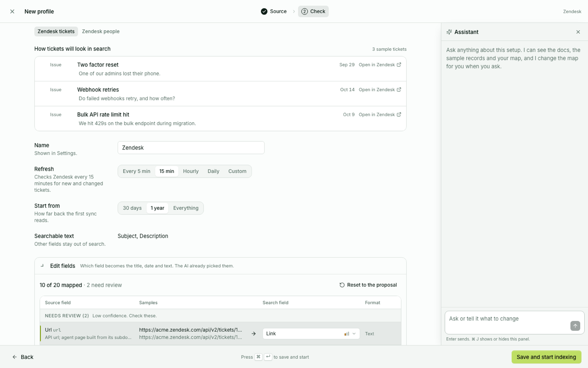Set refresh to Every 5 min
Screen dimensions: 588x368
(x=136, y=171)
